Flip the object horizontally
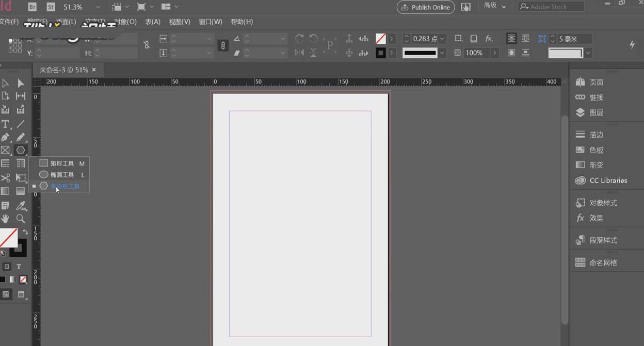The image size is (644, 346). tap(299, 53)
